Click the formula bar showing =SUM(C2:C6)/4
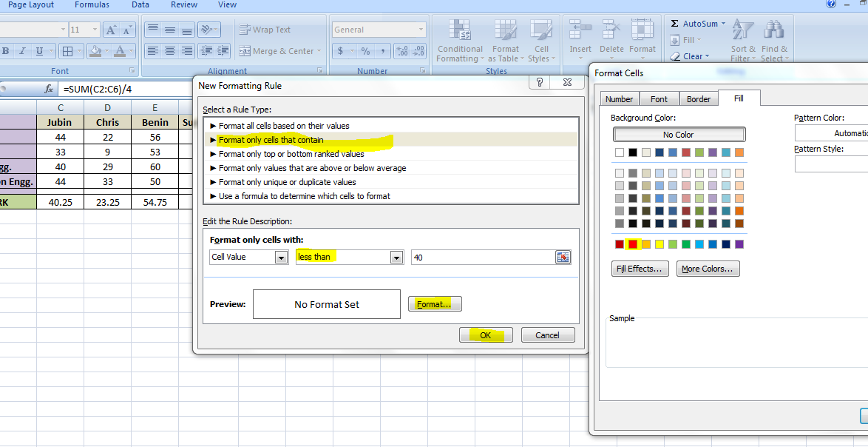The image size is (868, 447). tap(124, 89)
